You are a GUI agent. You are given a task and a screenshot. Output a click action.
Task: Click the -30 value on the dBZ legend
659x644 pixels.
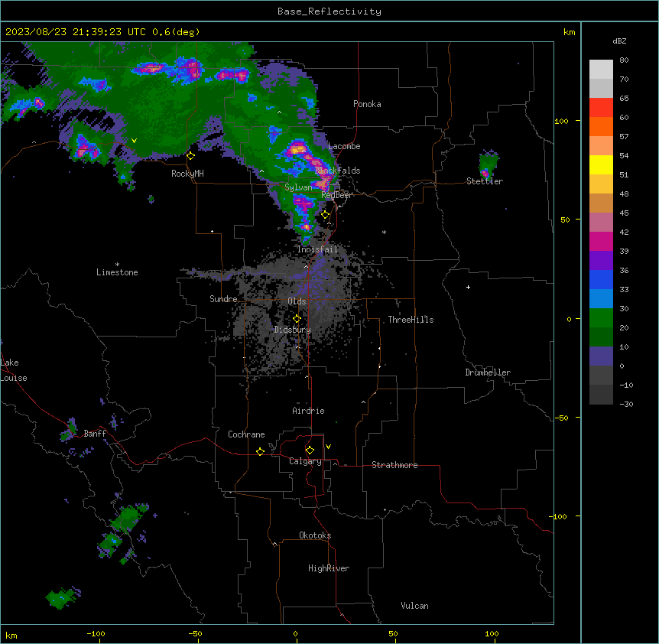tap(626, 404)
